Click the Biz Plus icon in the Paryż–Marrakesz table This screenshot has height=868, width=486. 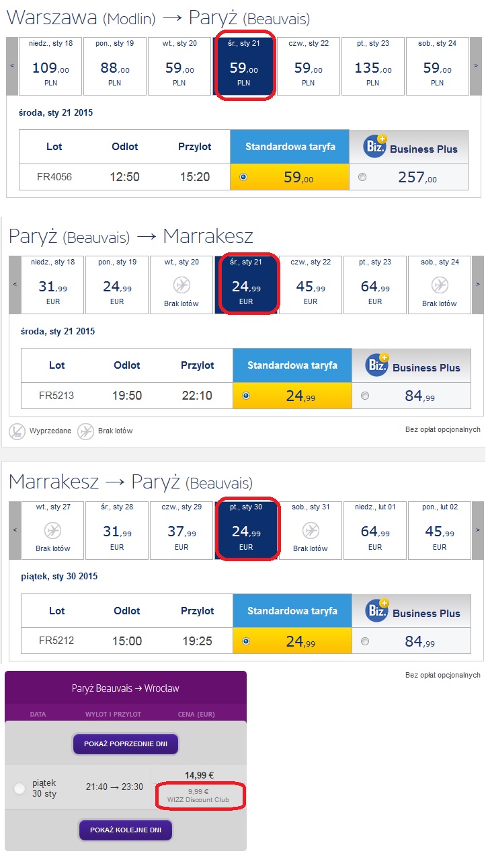tap(378, 364)
